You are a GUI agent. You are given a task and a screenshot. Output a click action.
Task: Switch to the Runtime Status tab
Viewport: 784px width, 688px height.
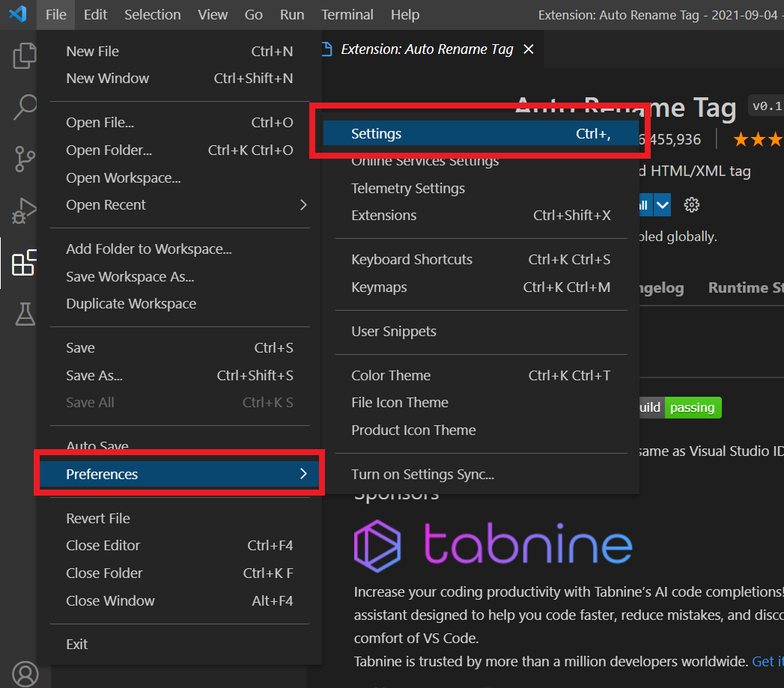tap(746, 288)
